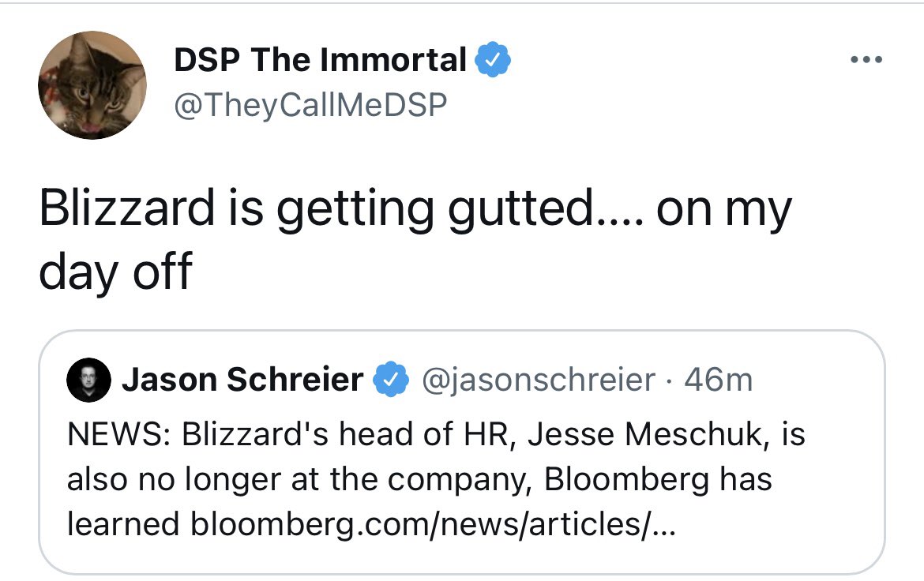Screen dimensions: 924x581
Task: Click Jason Schreier's small profile avatar
Action: point(88,380)
